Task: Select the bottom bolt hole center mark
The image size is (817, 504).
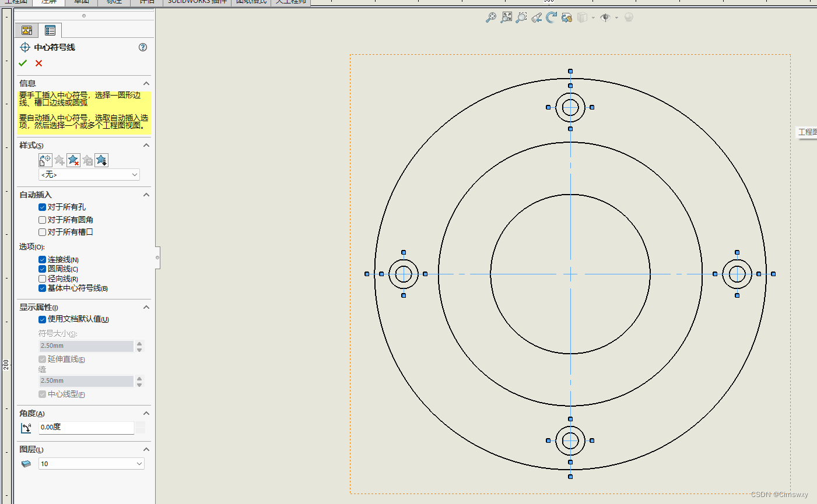Action: coord(570,440)
